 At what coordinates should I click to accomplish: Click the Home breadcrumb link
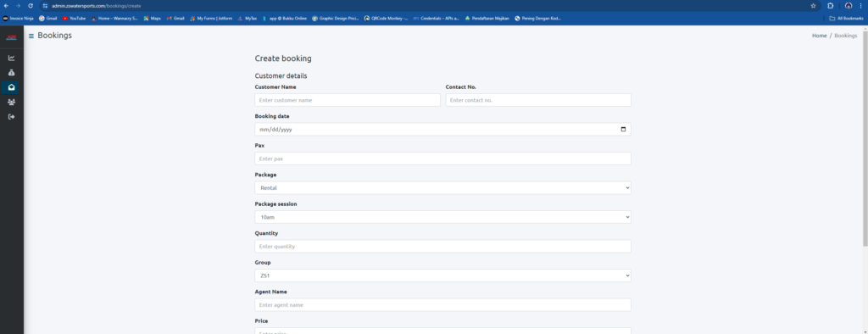pos(820,36)
